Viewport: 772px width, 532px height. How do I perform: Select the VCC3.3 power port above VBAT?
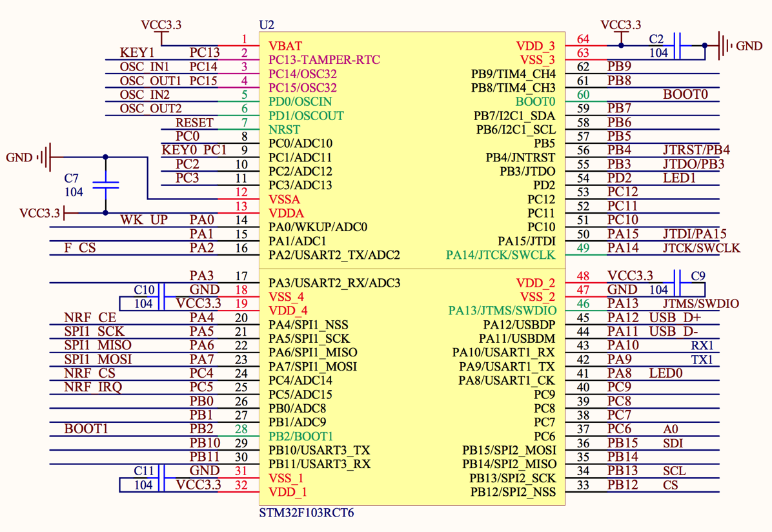[161, 31]
